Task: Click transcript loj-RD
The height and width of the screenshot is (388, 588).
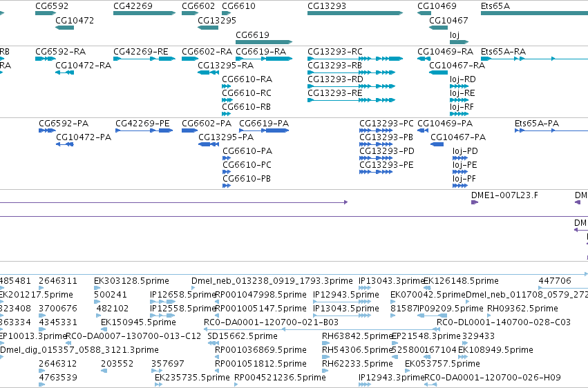Action: (x=463, y=79)
